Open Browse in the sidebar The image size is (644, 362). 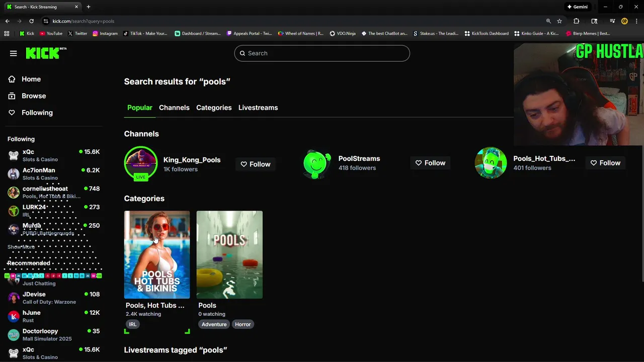(33, 96)
